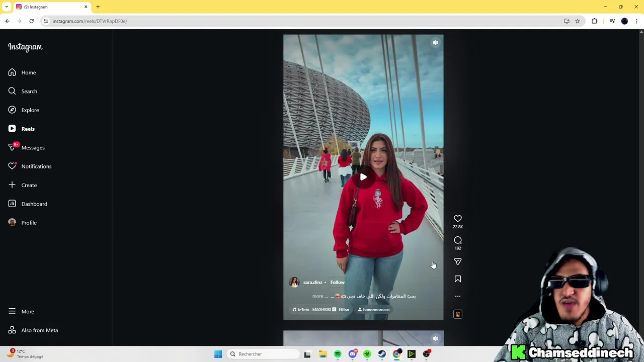Play the reel using center play button

(x=363, y=177)
